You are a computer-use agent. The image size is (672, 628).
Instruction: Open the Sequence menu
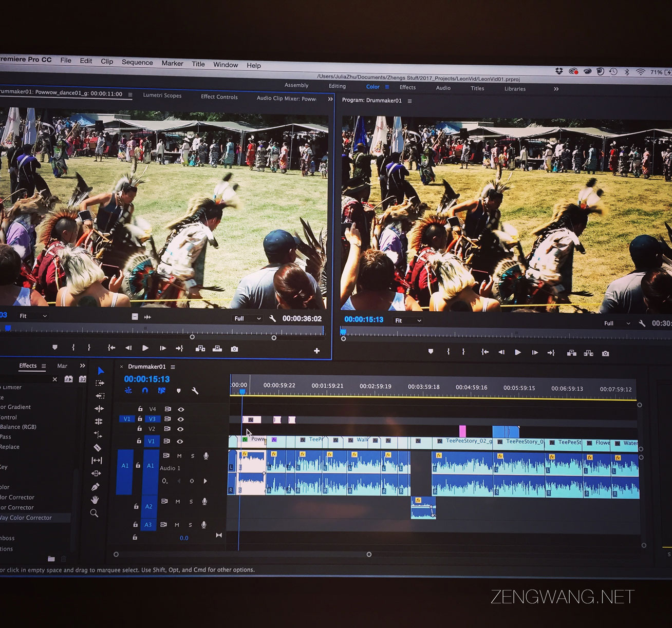[x=137, y=62]
